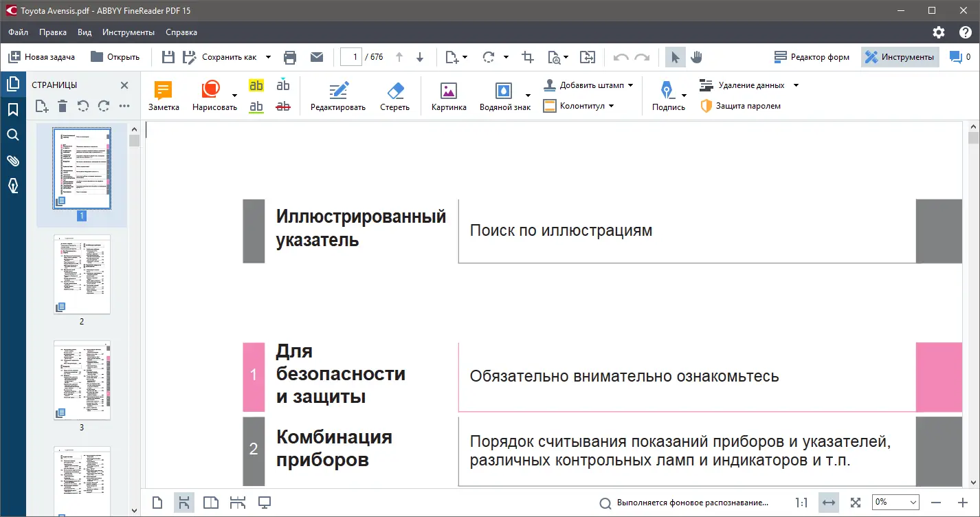Screen dimensions: 980x517
Task: Open the Bookmarks panel in the sidebar
Action: (x=13, y=109)
